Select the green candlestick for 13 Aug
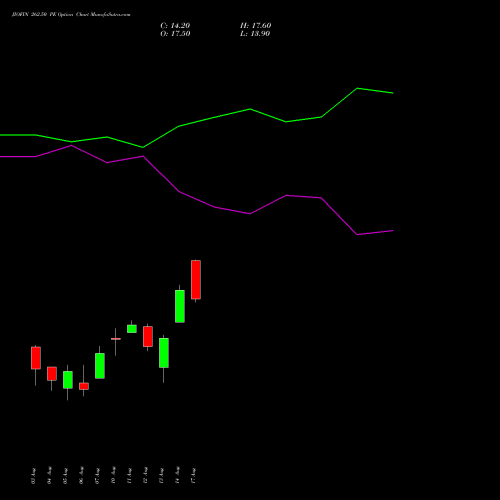This screenshot has width=500, height=500. 164,353
